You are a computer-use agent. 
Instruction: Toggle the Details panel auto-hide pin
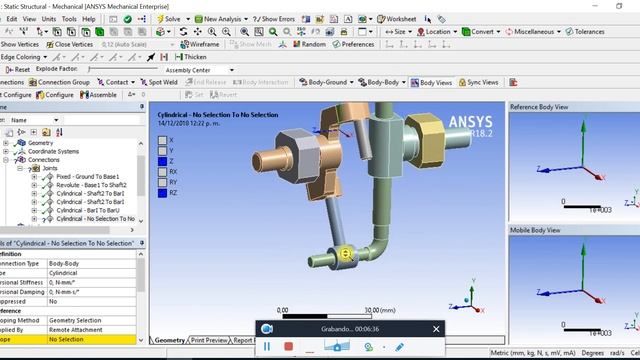tap(142, 243)
